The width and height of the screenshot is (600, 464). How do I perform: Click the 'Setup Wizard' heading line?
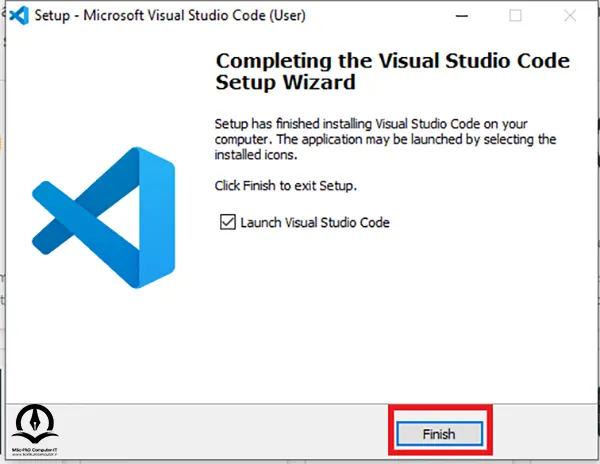click(285, 82)
